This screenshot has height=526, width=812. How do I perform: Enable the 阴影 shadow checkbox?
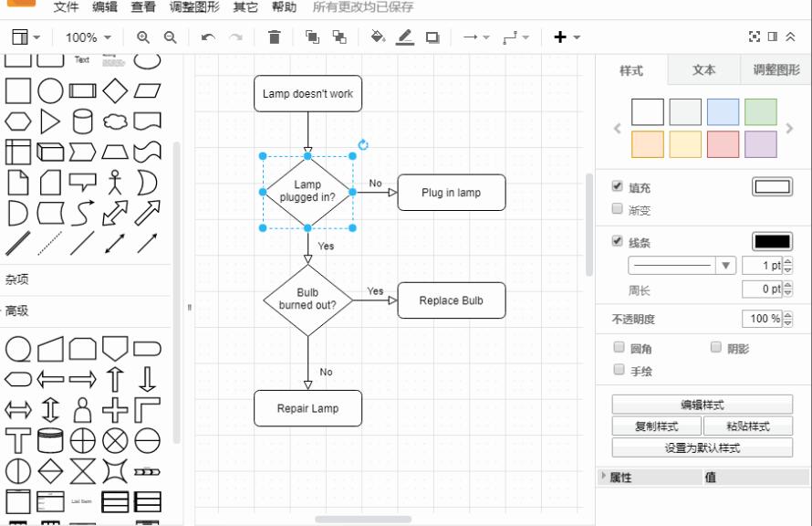click(x=716, y=347)
